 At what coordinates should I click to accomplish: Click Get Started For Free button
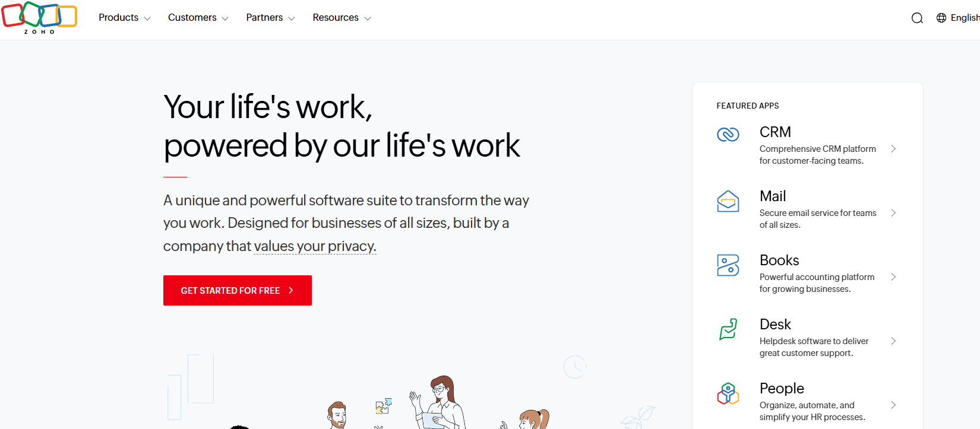[238, 290]
